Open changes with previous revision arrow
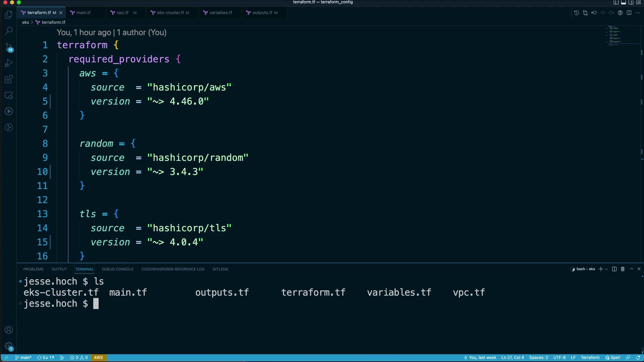 pos(594,13)
